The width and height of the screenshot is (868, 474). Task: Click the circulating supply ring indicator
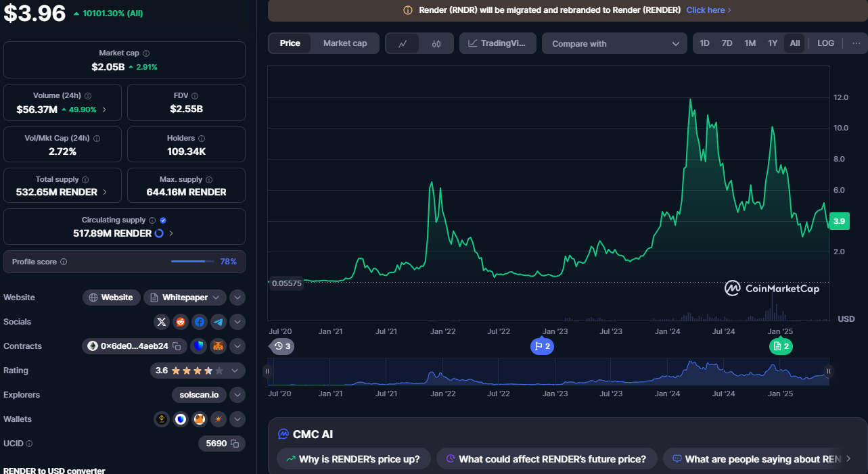(160, 233)
